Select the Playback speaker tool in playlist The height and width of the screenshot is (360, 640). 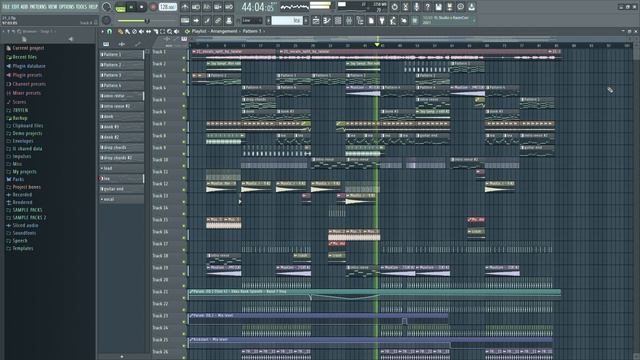coord(176,31)
